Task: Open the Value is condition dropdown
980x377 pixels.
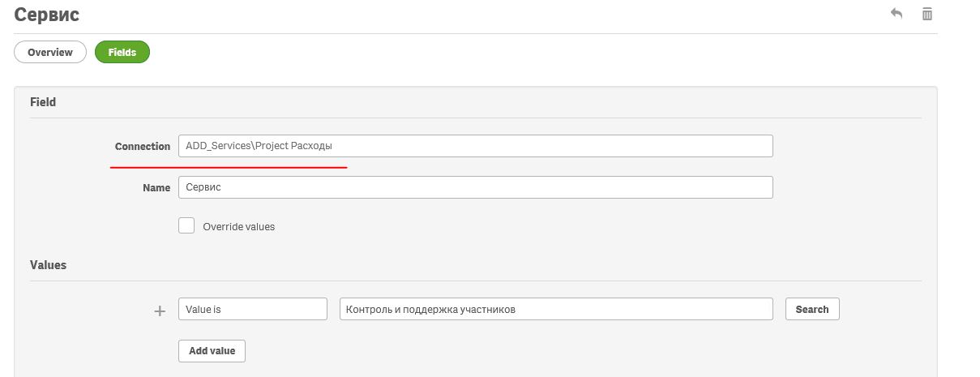Action: click(252, 309)
